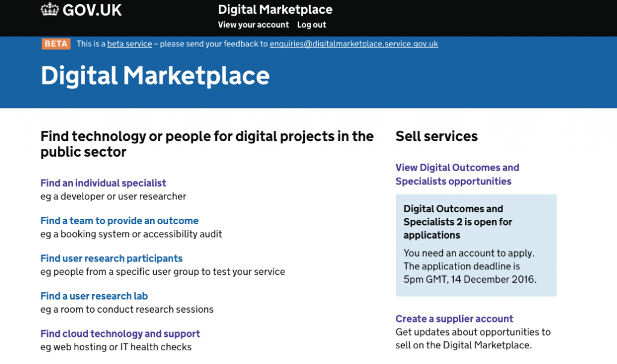Open Find a user research lab
The width and height of the screenshot is (617, 364).
click(x=94, y=296)
